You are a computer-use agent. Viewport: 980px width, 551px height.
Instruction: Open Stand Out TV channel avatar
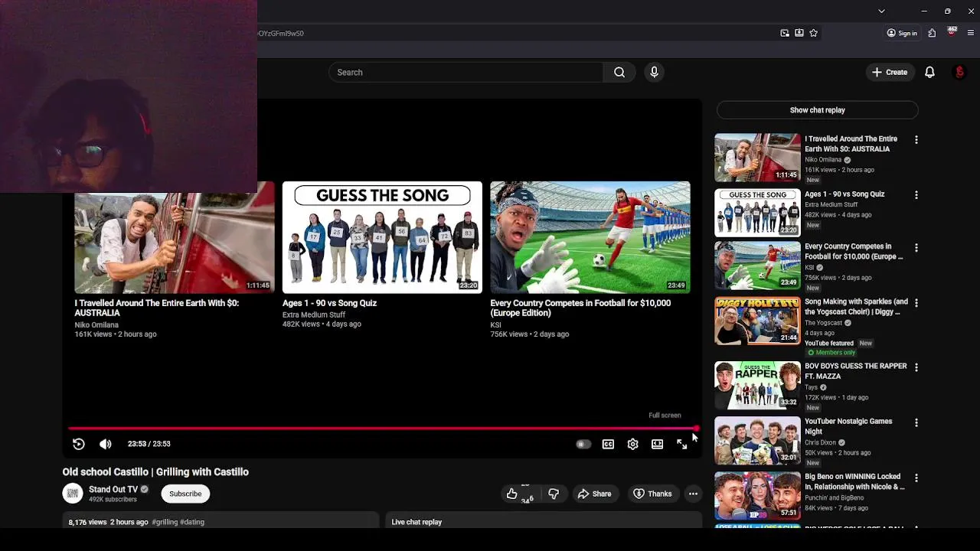pos(73,494)
